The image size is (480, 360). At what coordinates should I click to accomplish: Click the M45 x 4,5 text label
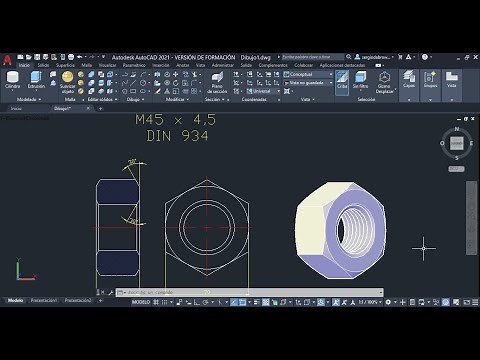pyautogui.click(x=175, y=119)
